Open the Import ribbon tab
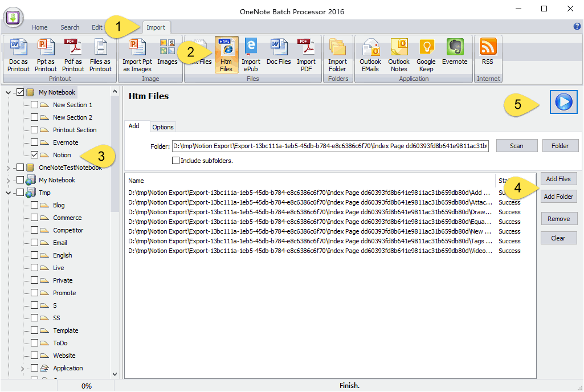 [156, 27]
